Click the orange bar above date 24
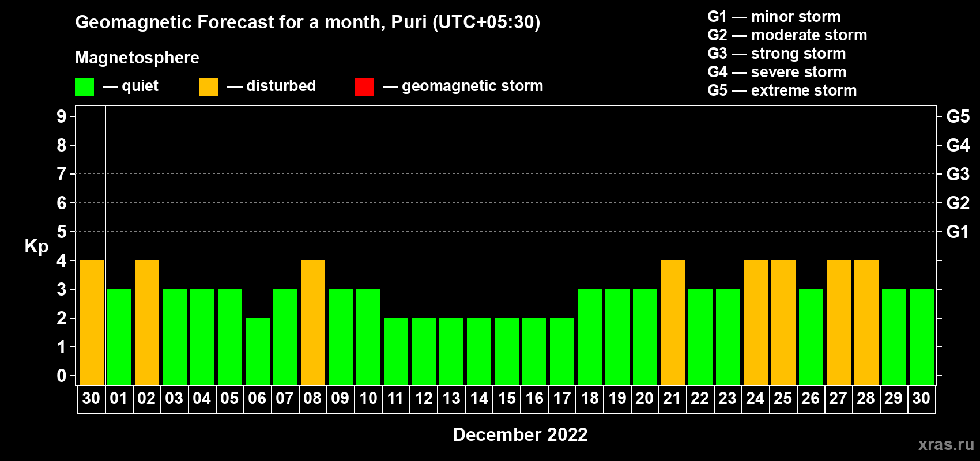The width and height of the screenshot is (980, 461). tap(756, 323)
